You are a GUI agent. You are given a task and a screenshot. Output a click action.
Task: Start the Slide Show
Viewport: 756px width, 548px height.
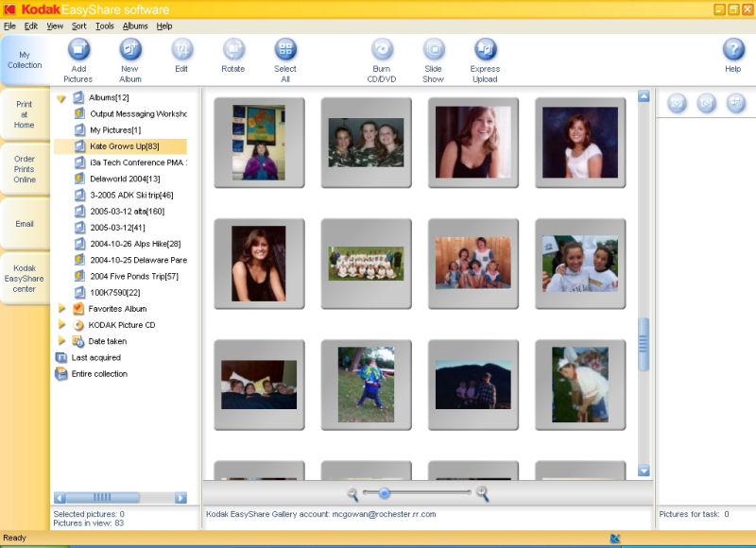point(434,50)
